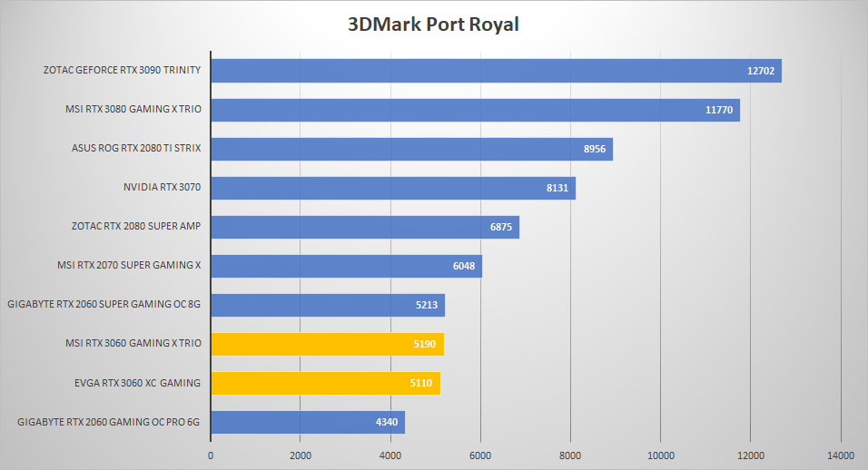Select the 5213 score value
Image resolution: width=868 pixels, height=470 pixels.
click(427, 305)
